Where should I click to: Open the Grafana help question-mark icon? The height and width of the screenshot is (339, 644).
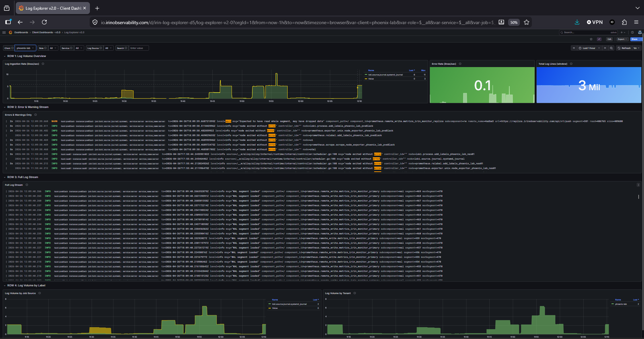pos(632,33)
